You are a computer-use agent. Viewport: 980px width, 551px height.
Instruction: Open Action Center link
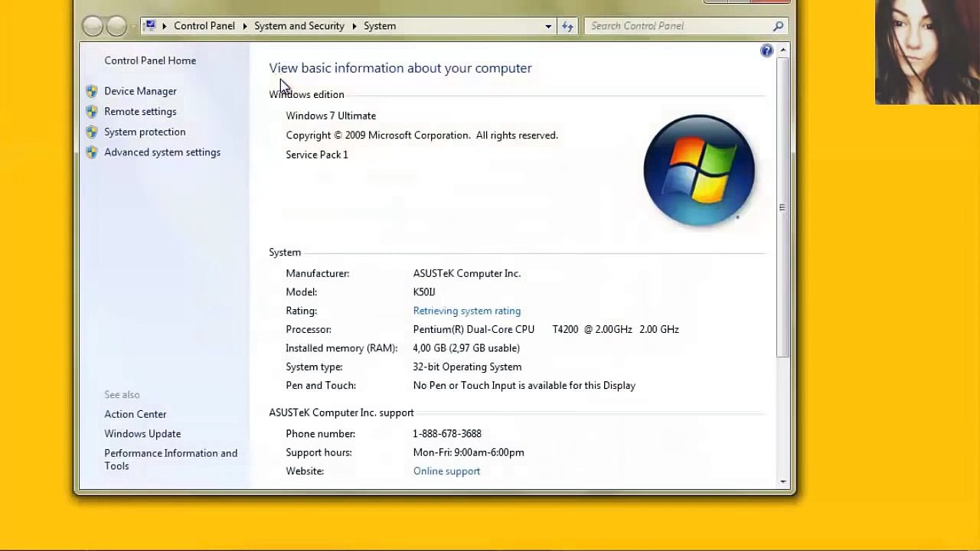click(136, 414)
